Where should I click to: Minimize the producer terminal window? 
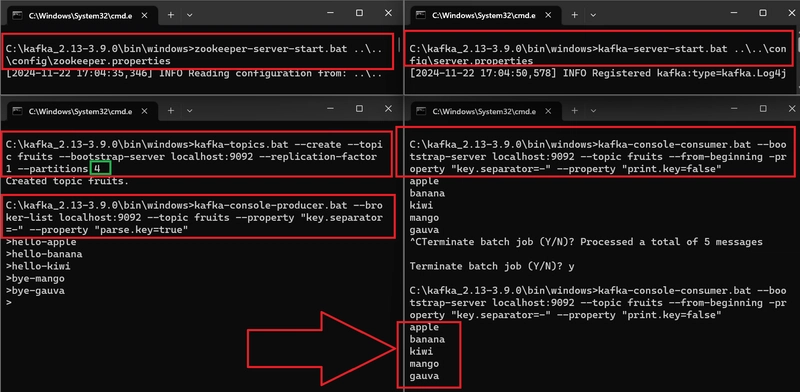[x=330, y=109]
